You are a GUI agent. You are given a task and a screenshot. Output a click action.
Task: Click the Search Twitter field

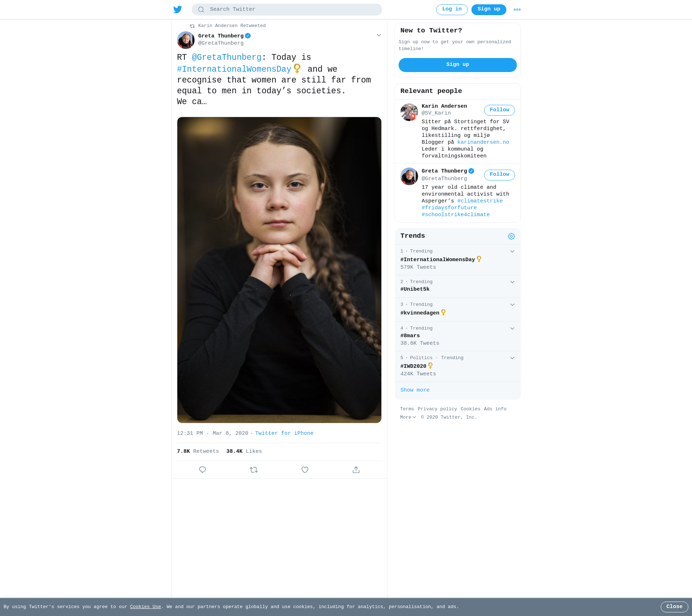[x=287, y=10]
